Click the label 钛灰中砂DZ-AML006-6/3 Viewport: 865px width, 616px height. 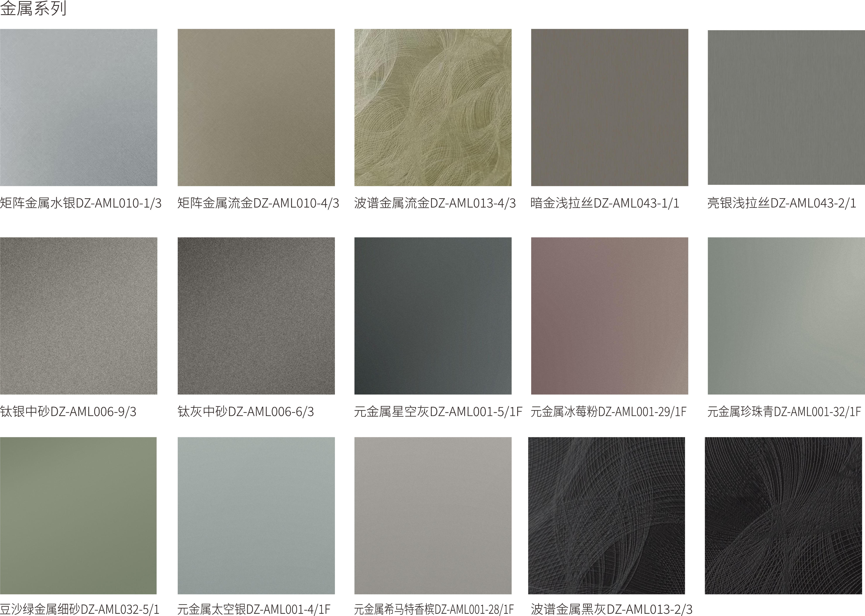tap(246, 411)
